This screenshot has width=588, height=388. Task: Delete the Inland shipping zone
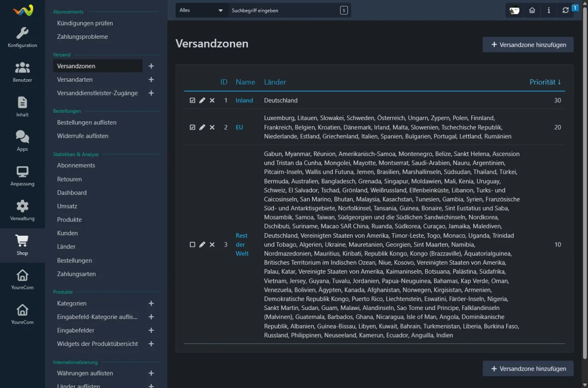coord(212,100)
